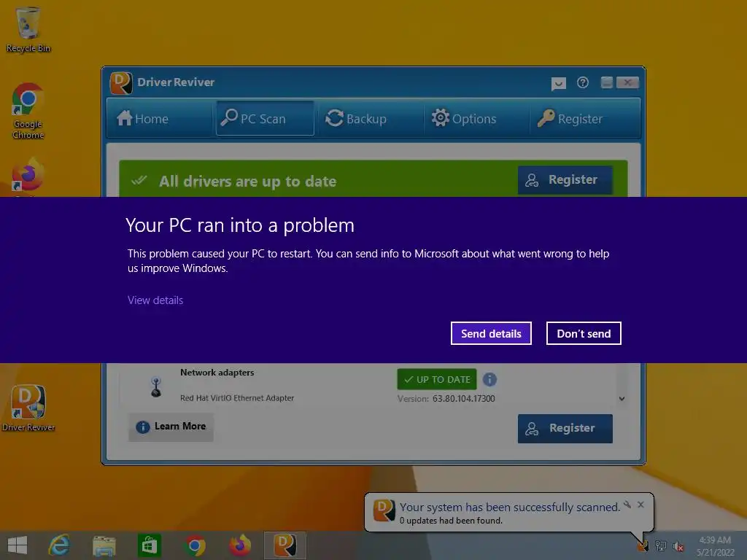Open File Explorer from taskbar
This screenshot has height=560, width=747.
point(104,545)
